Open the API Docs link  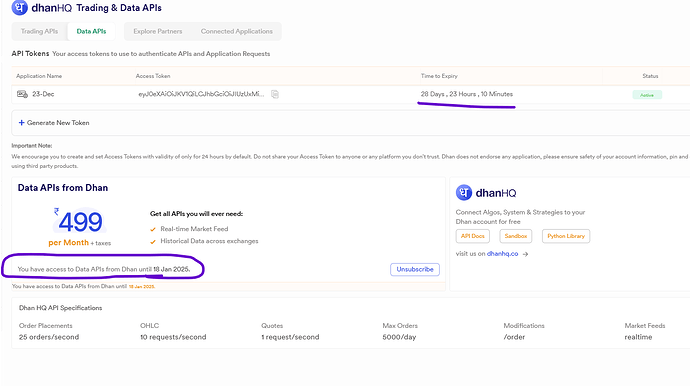coord(473,236)
